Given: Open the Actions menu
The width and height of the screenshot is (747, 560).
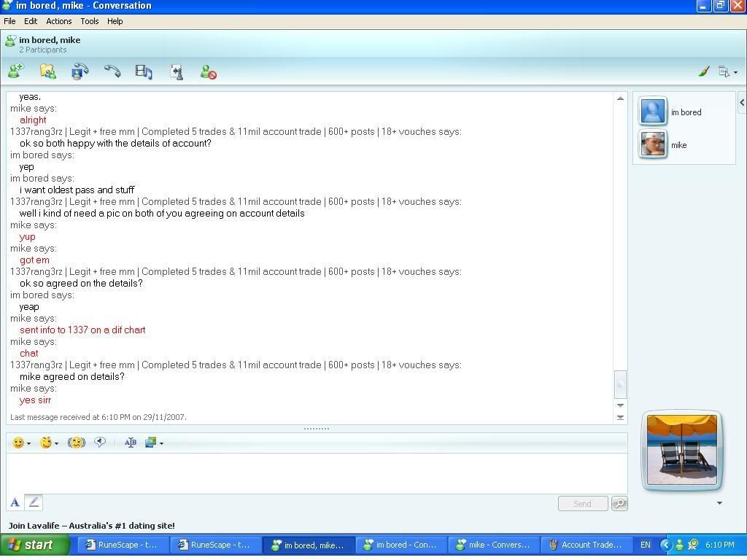Looking at the screenshot, I should [58, 21].
